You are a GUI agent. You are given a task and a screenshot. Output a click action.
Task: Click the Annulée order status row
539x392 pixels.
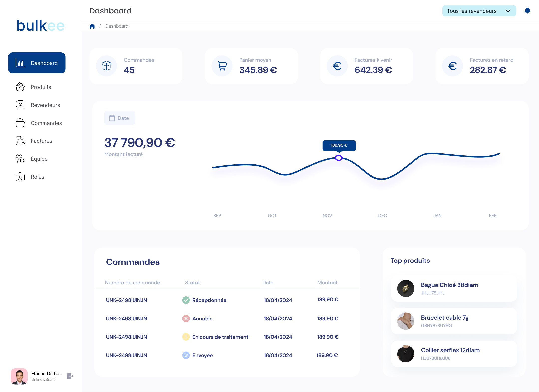coord(202,319)
